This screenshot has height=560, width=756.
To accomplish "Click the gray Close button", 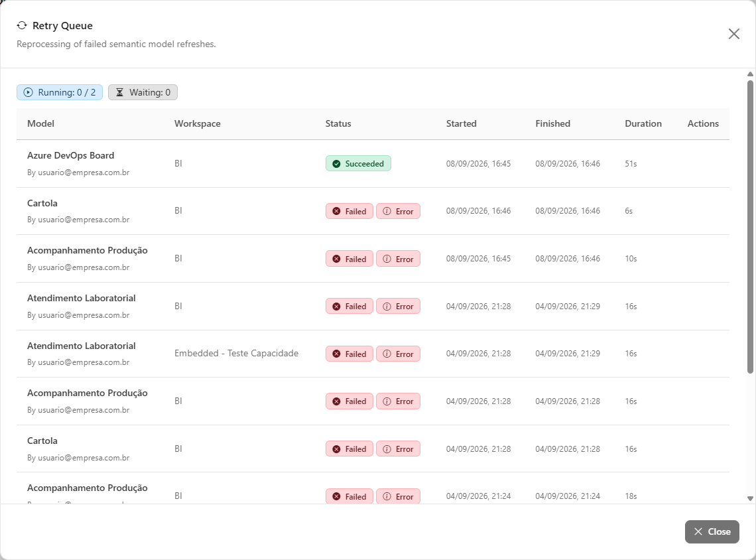I will (x=712, y=531).
